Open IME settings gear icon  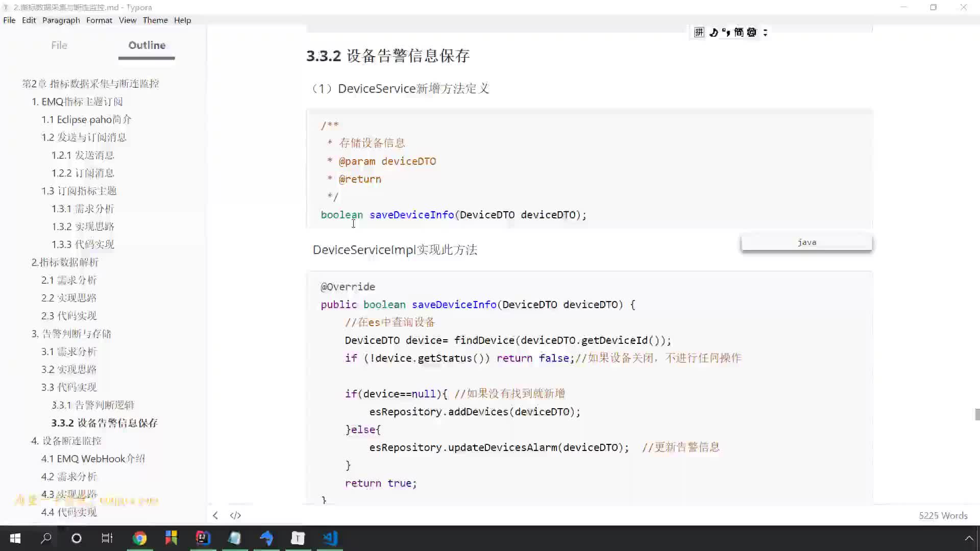coord(752,33)
